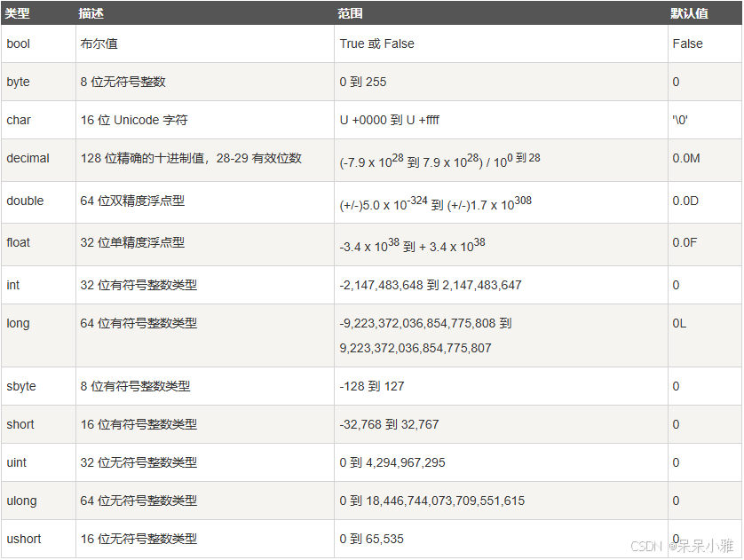Image resolution: width=744 pixels, height=560 pixels.
Task: Click the False default value
Action: coord(687,43)
